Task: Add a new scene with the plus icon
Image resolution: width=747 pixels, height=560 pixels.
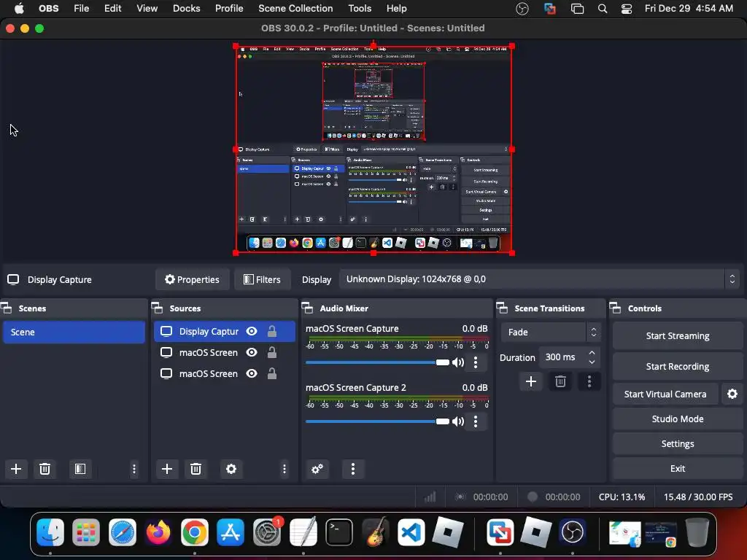Action: point(16,469)
